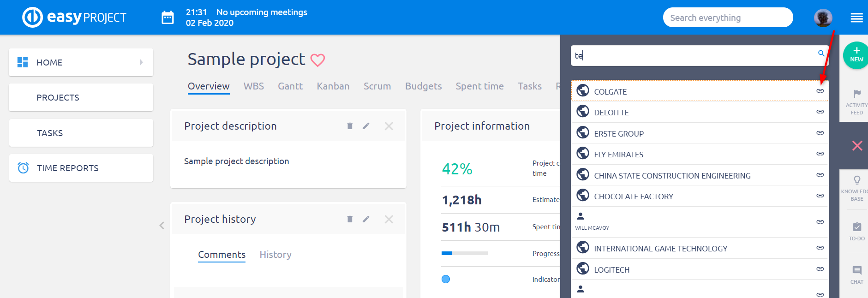Close the Project history module

pos(389,219)
